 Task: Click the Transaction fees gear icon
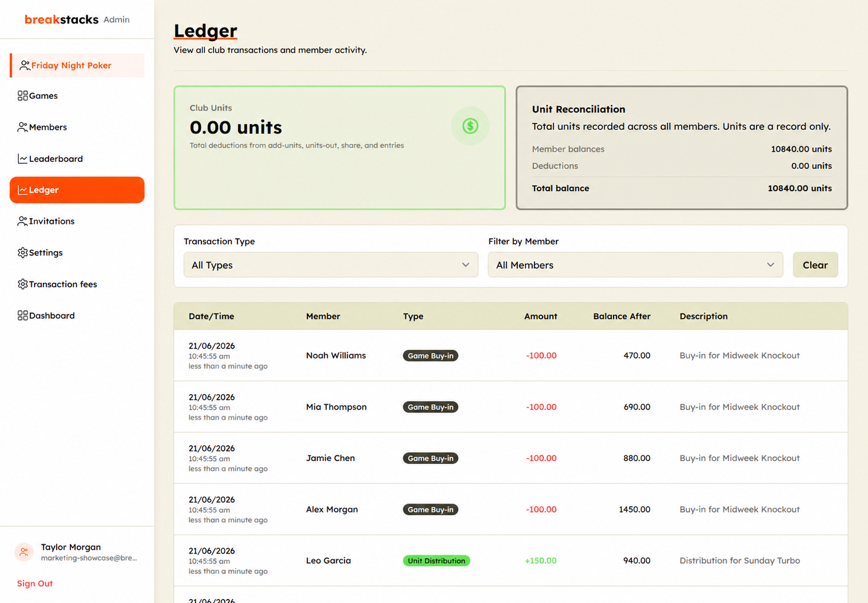(22, 284)
